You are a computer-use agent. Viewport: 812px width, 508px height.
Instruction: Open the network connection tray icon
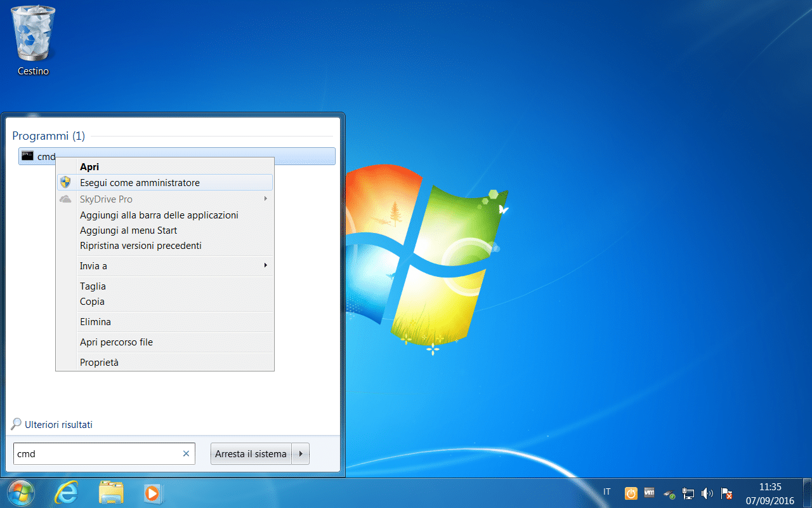tap(688, 493)
